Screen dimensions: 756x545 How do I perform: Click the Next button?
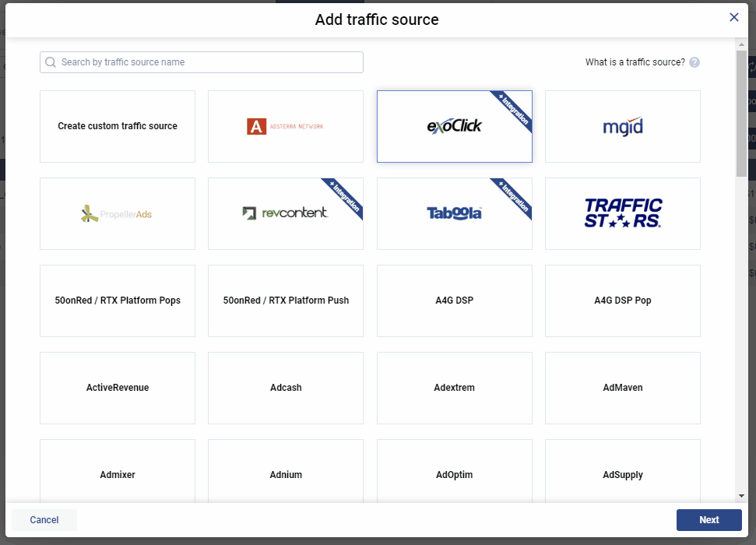[x=709, y=520]
